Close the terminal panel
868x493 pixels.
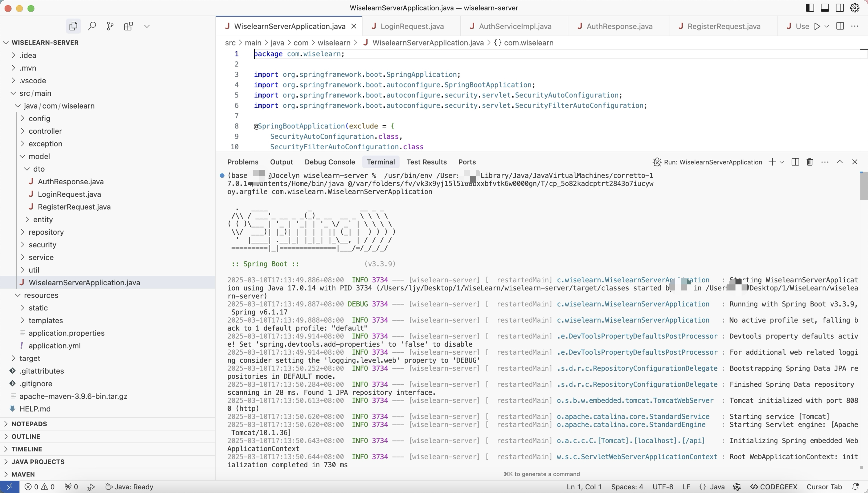click(x=855, y=162)
